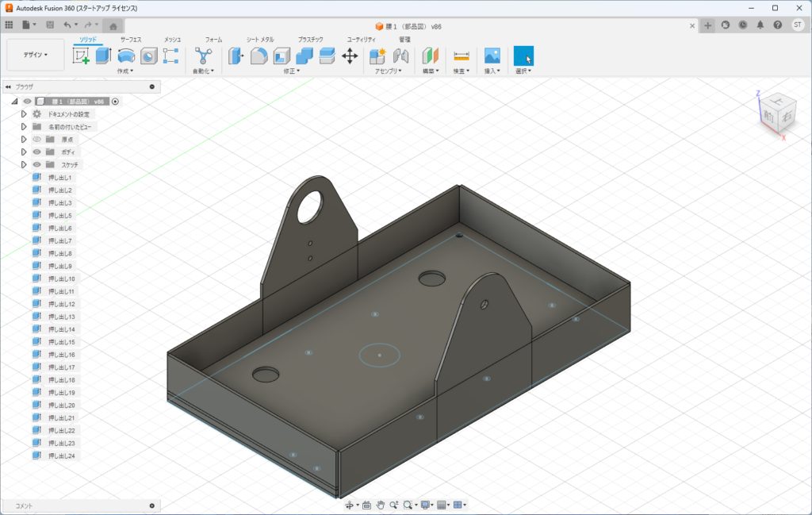812x515 pixels.
Task: Click the Save icon
Action: pos(50,25)
